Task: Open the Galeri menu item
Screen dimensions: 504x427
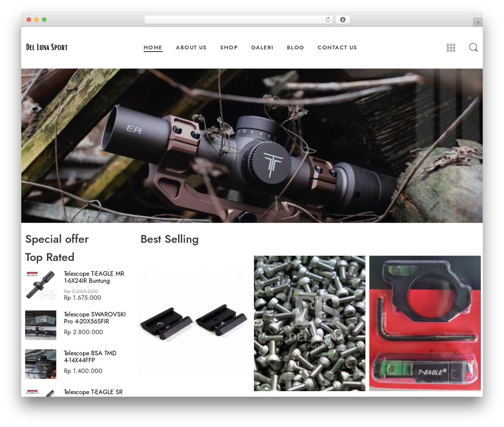Action: coord(262,47)
